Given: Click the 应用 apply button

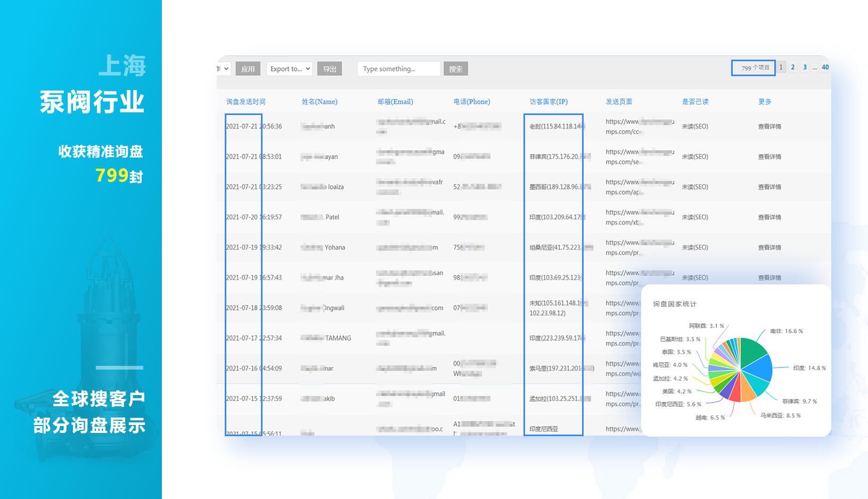Looking at the screenshot, I should (x=248, y=69).
